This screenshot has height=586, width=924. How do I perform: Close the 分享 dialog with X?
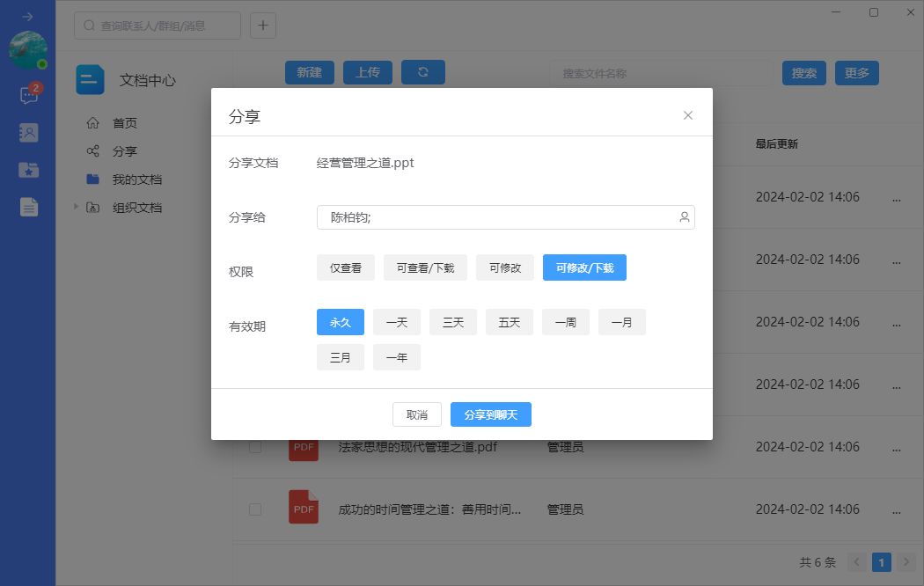(688, 115)
